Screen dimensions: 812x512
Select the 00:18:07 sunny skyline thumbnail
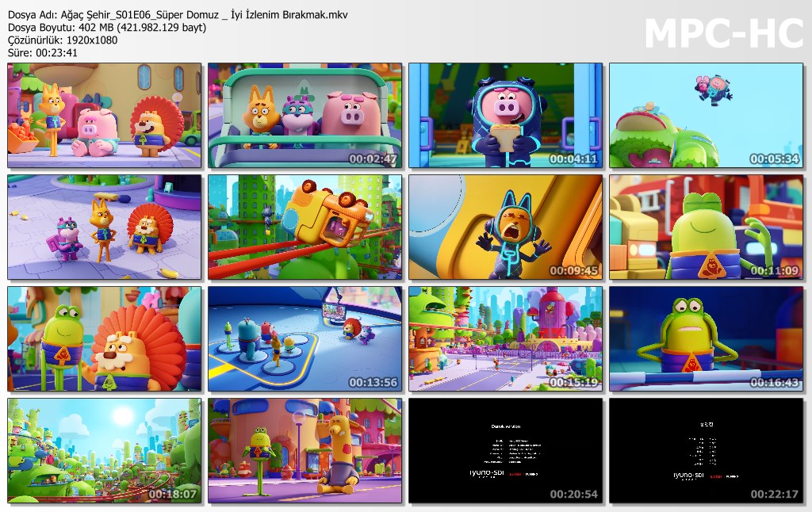pos(105,450)
